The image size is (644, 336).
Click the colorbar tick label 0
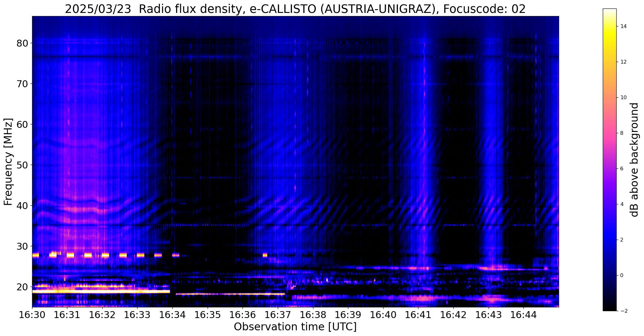click(x=621, y=276)
